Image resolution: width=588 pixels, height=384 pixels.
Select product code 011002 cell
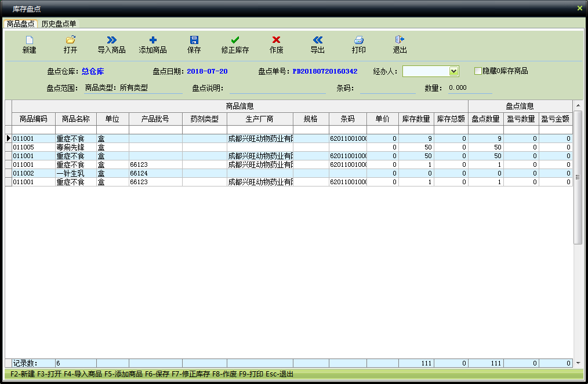tap(34, 173)
